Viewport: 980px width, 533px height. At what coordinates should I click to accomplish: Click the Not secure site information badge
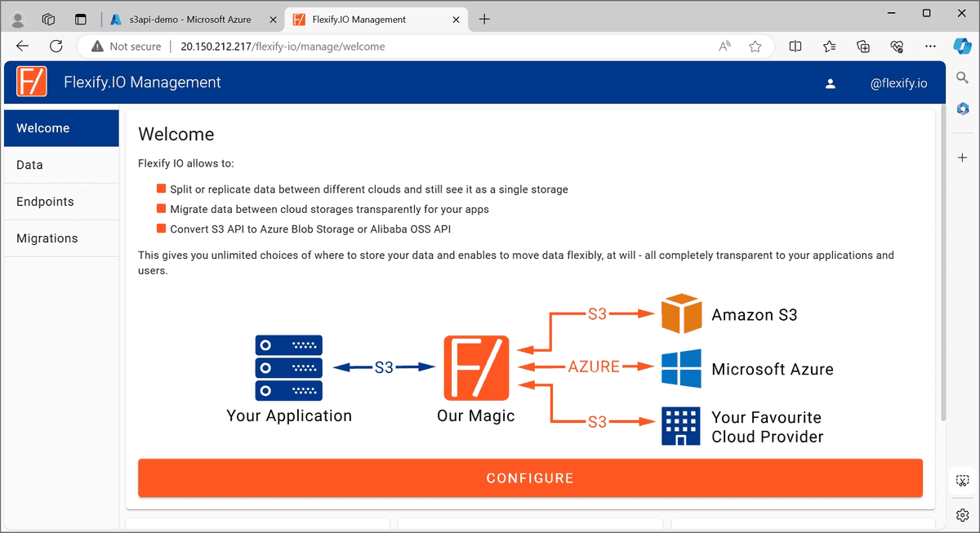coord(125,47)
